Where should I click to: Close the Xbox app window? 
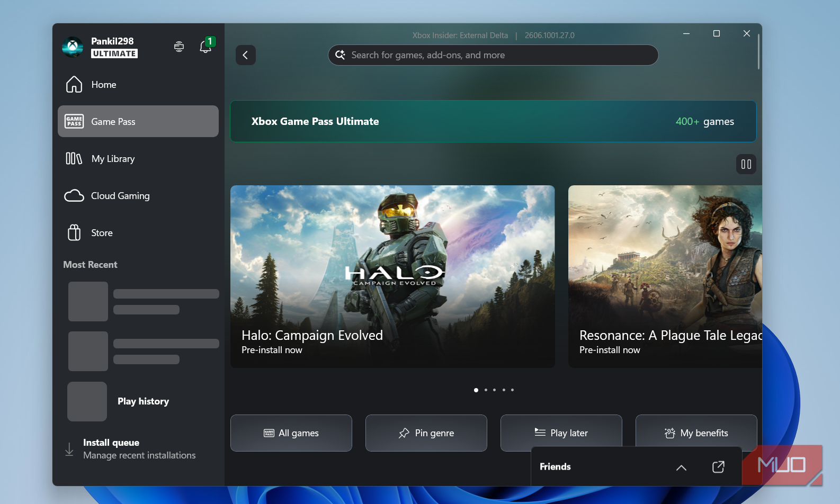[747, 33]
